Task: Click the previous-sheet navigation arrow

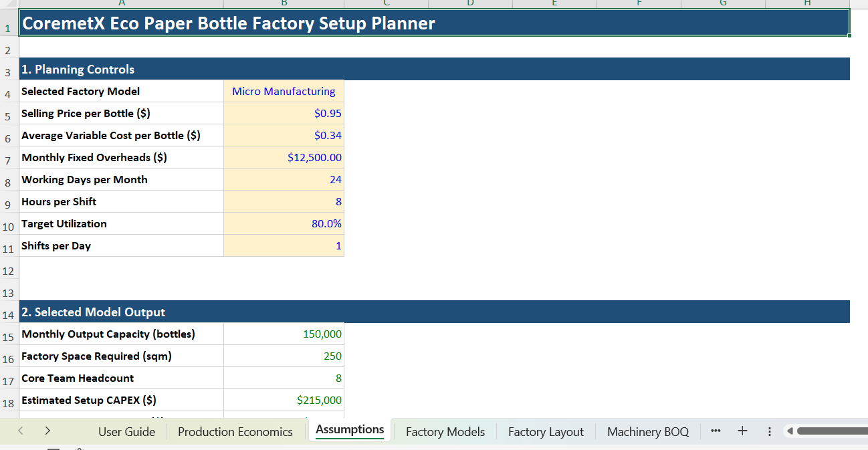Action: point(21,431)
